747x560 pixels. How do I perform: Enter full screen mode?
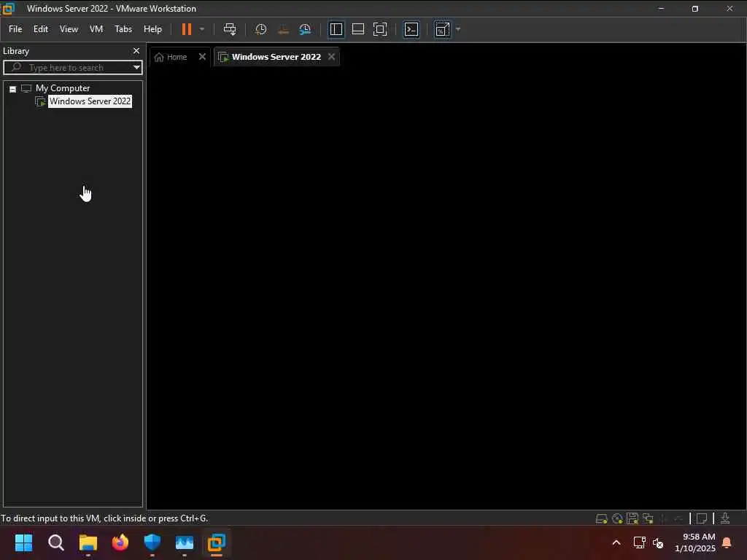coord(379,29)
